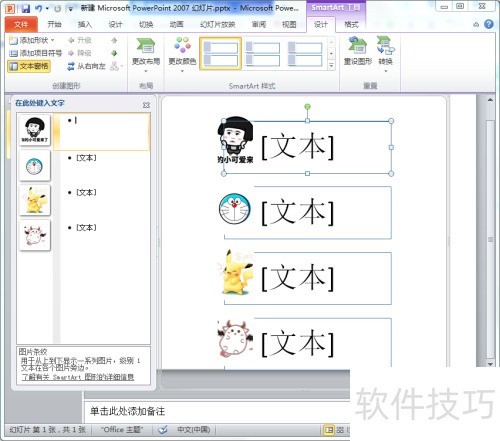This screenshot has width=500, height=441.
Task: Close the 在此处键入文字 text pane
Action: [x=146, y=105]
